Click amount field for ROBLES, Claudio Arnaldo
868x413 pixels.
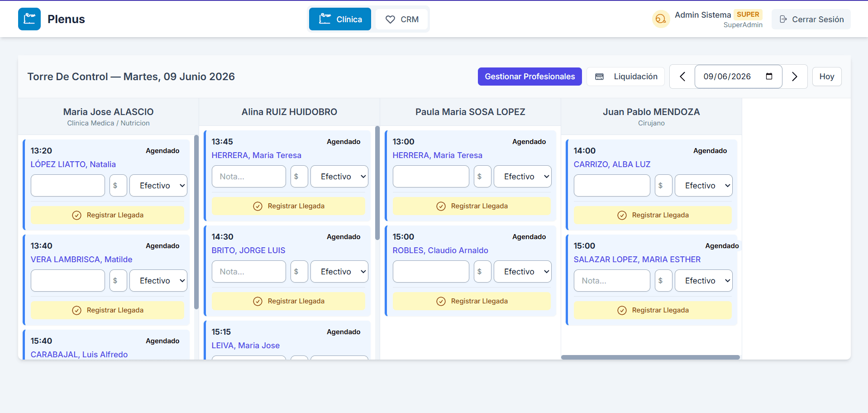pos(482,272)
